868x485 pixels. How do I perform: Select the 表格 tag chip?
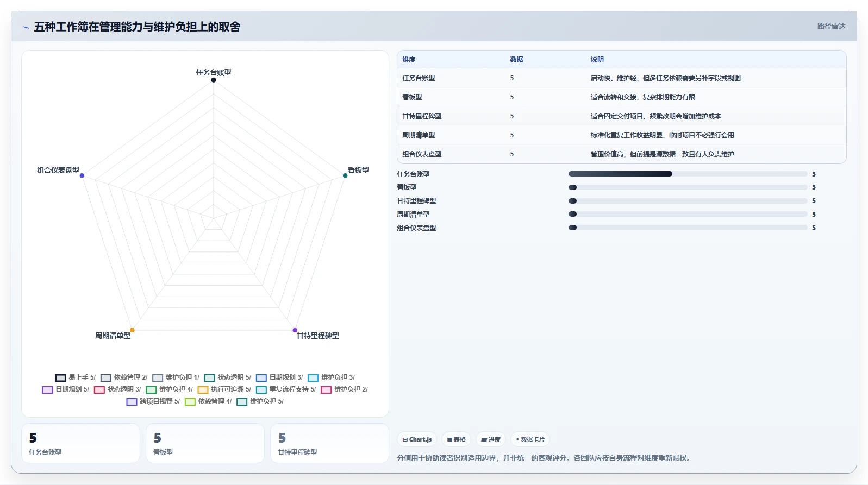tap(456, 439)
